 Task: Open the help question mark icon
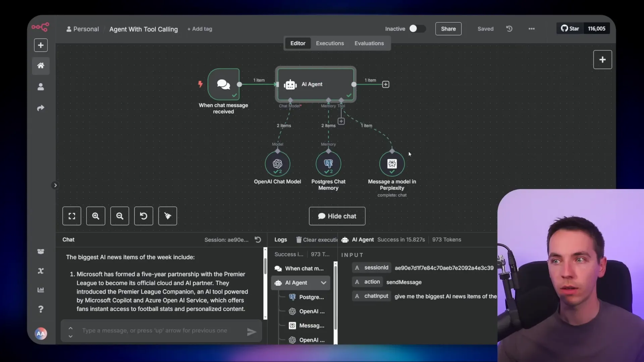coord(41,309)
